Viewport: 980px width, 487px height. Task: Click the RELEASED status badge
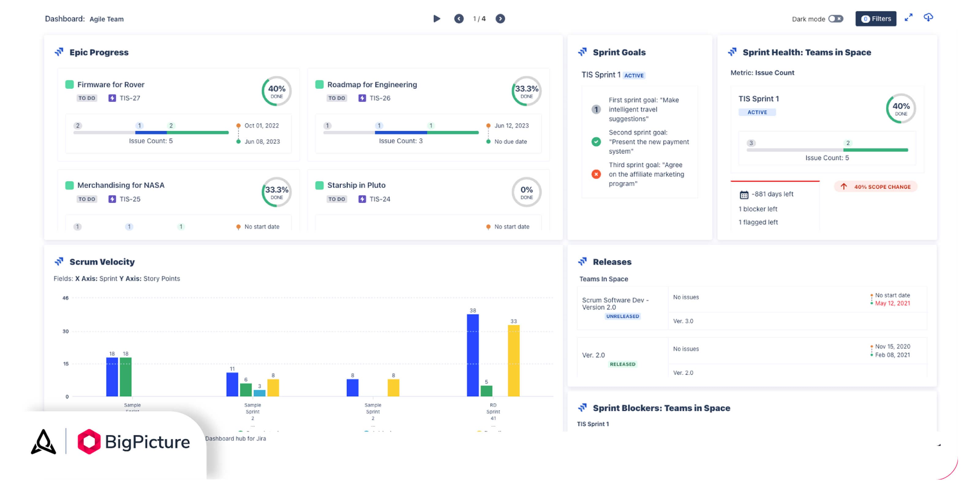tap(623, 364)
